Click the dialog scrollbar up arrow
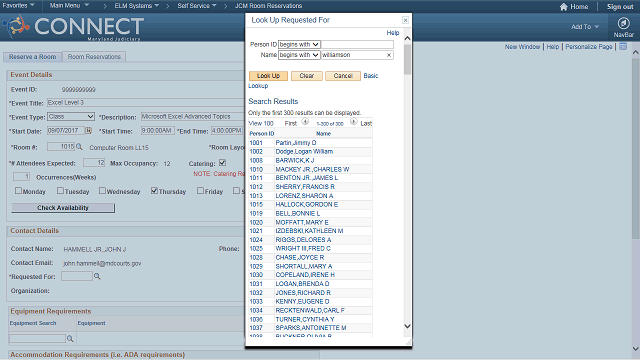Screen dimensions: 640x360 (407, 38)
